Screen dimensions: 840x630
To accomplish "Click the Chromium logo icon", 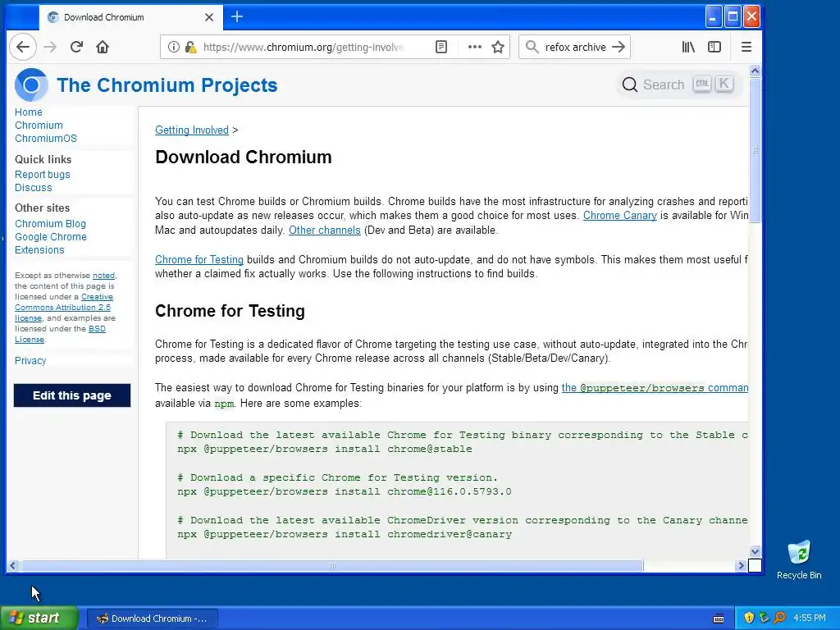I will click(31, 84).
